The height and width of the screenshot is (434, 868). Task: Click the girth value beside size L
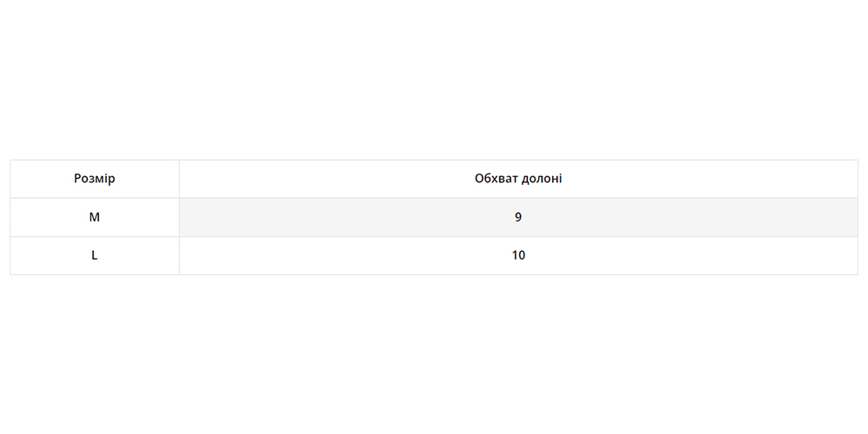(x=518, y=255)
